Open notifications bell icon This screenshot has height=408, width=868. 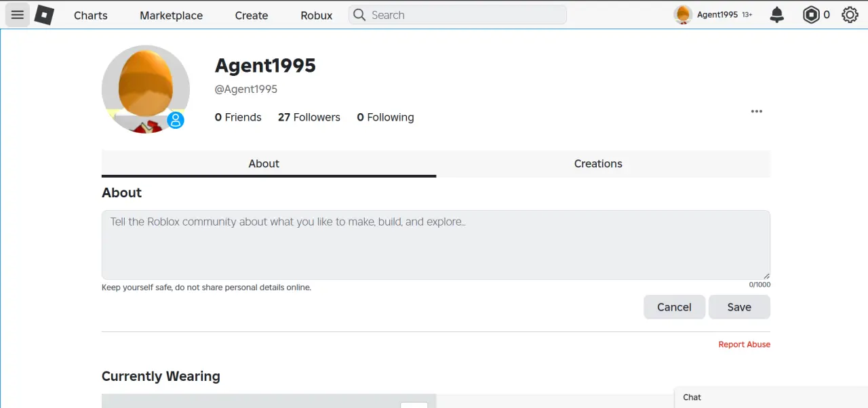click(777, 15)
